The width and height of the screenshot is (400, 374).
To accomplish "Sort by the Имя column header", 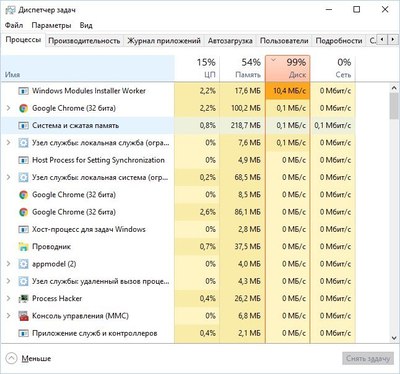I will pos(87,68).
